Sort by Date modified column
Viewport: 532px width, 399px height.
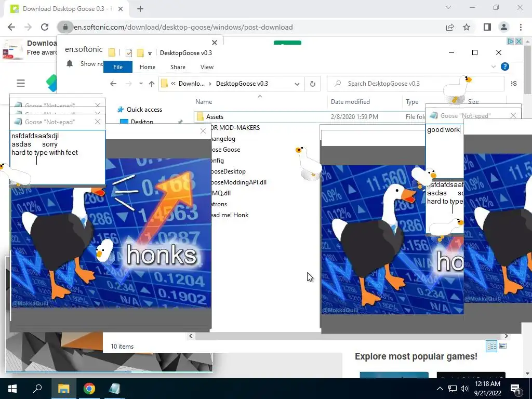tap(350, 101)
